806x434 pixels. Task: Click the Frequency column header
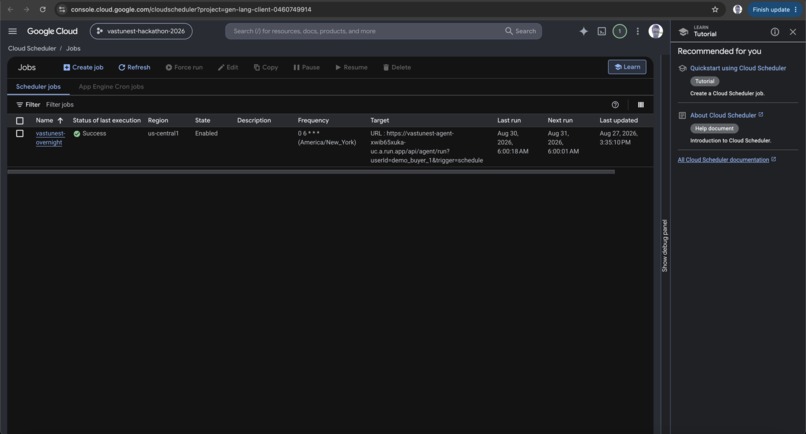pyautogui.click(x=313, y=120)
